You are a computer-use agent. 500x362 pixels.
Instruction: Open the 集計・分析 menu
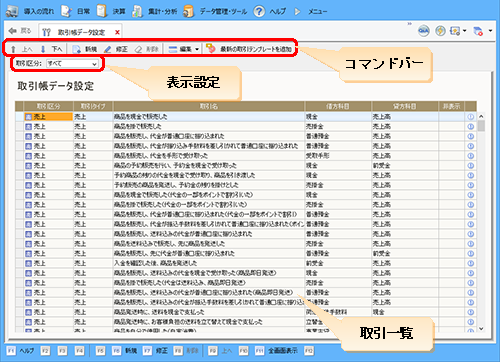(x=155, y=11)
